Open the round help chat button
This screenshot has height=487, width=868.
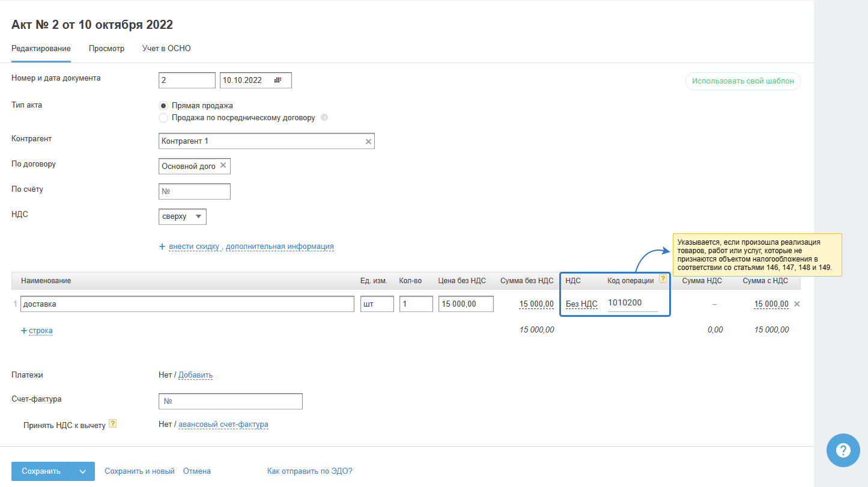(843, 450)
